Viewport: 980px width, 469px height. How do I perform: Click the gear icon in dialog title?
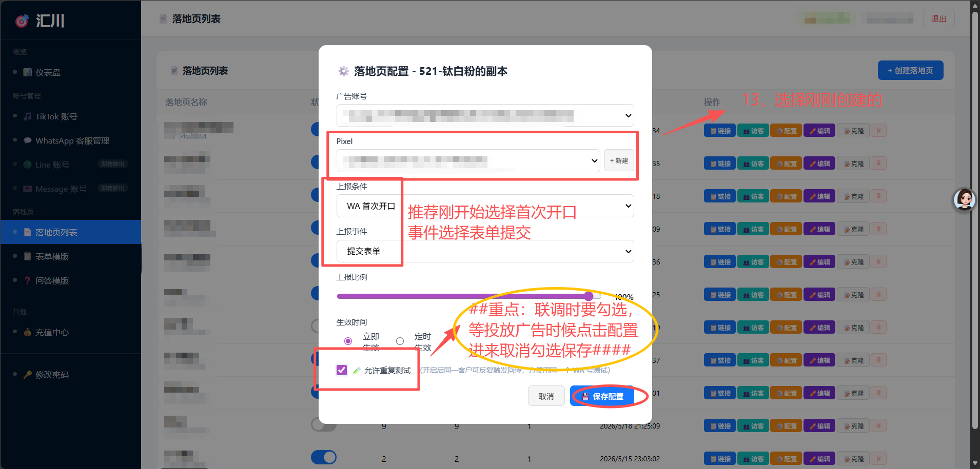pos(343,71)
